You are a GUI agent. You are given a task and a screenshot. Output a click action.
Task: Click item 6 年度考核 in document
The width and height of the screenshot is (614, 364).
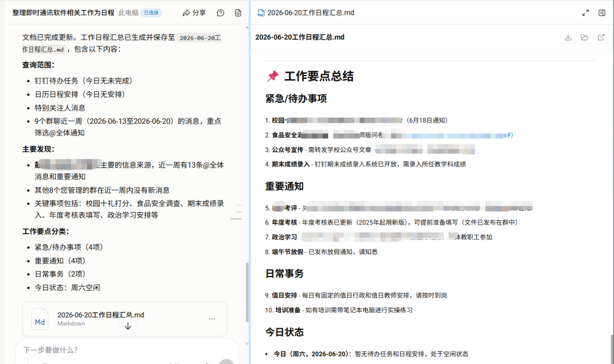(392, 223)
